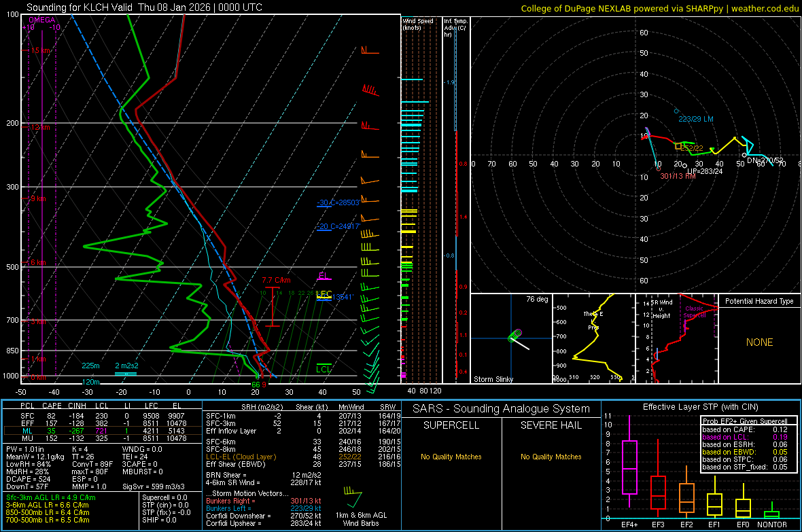Click the SFC-1km shear row
Image resolution: width=802 pixels, height=532 pixels.
tap(303, 416)
